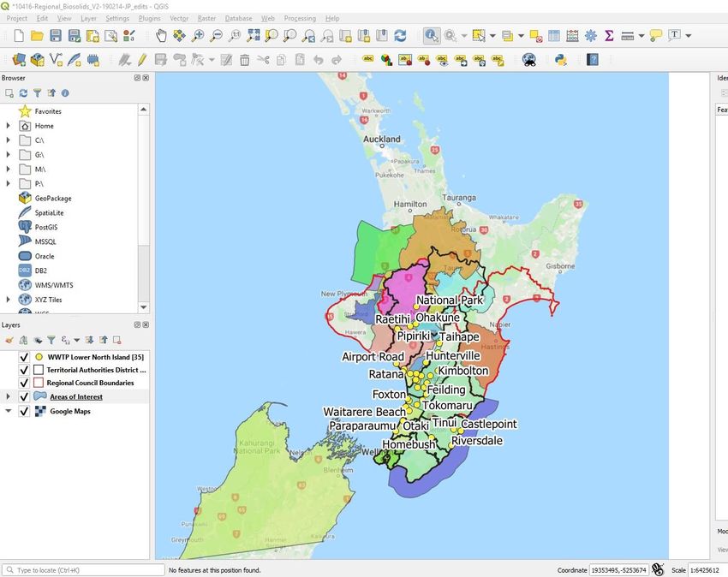Open the diagram options icon
The width and height of the screenshot is (728, 577).
(386, 59)
